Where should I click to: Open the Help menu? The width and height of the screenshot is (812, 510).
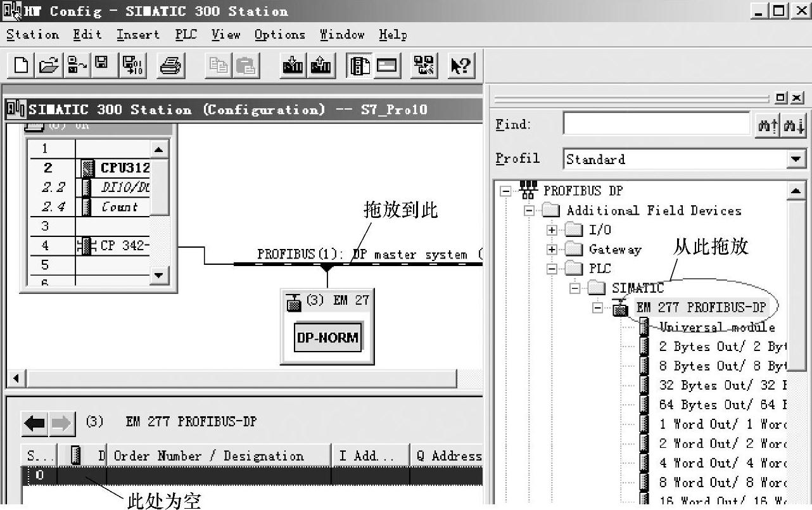pos(393,35)
